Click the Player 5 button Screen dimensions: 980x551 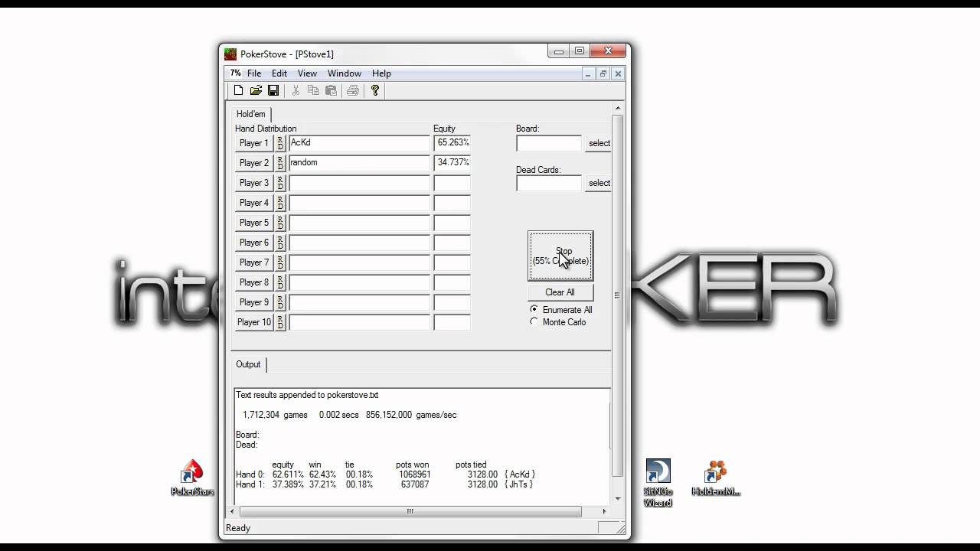coord(254,223)
